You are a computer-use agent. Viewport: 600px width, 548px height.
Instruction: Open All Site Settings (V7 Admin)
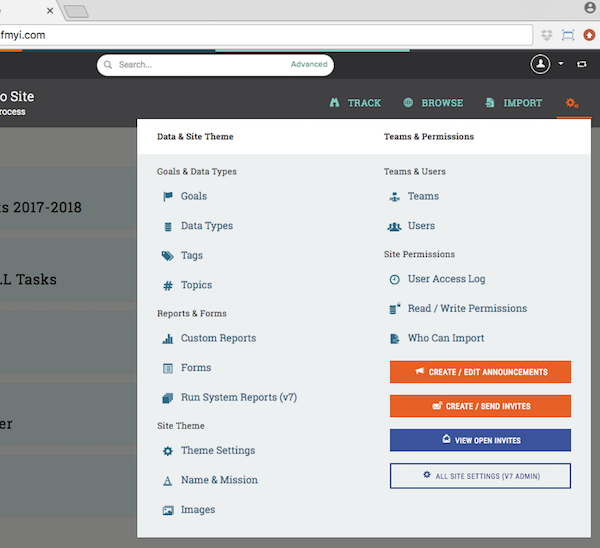coord(480,476)
